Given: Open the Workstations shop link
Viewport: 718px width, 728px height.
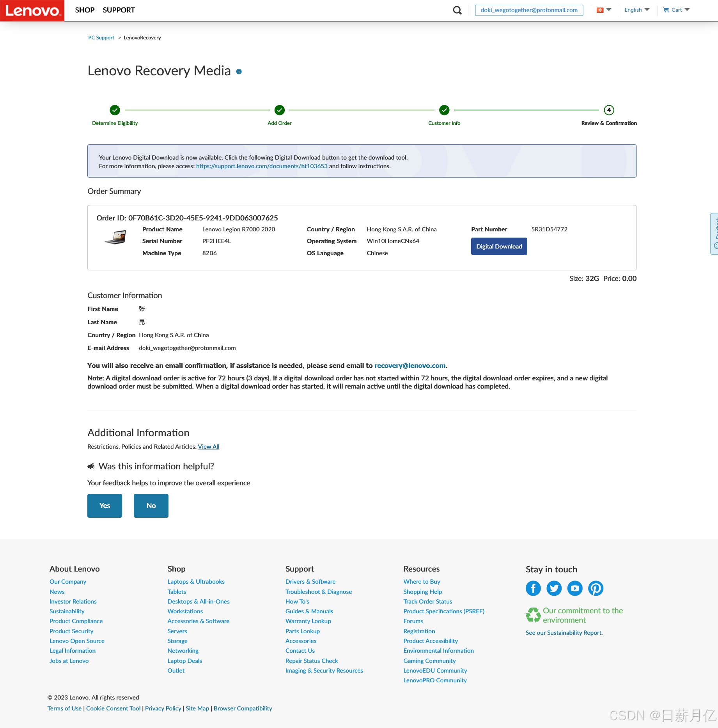Looking at the screenshot, I should coord(185,611).
